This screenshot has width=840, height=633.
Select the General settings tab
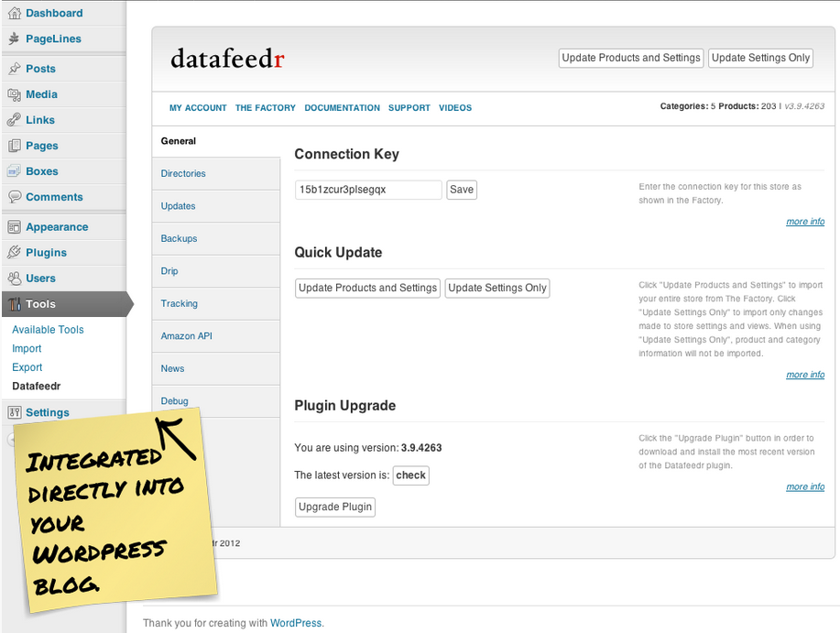click(216, 141)
